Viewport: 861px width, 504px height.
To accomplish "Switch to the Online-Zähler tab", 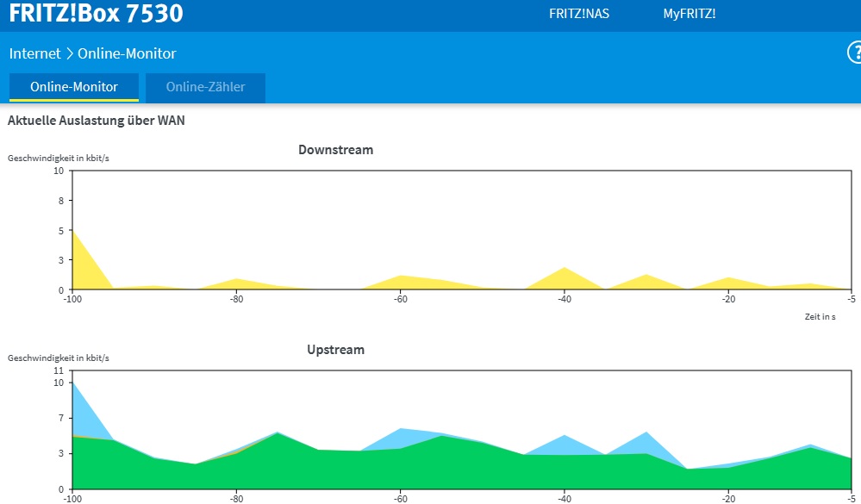I will coord(205,87).
